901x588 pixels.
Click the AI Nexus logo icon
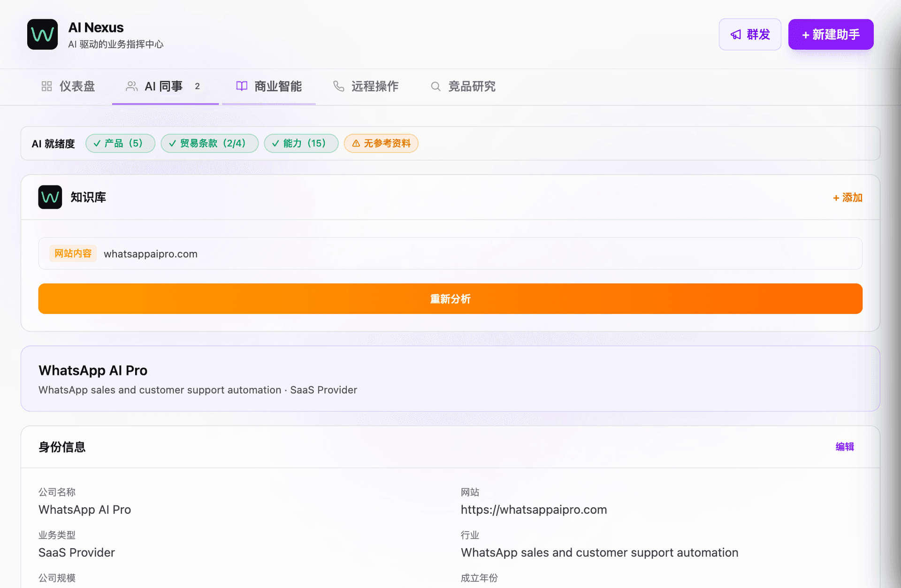pyautogui.click(x=42, y=34)
